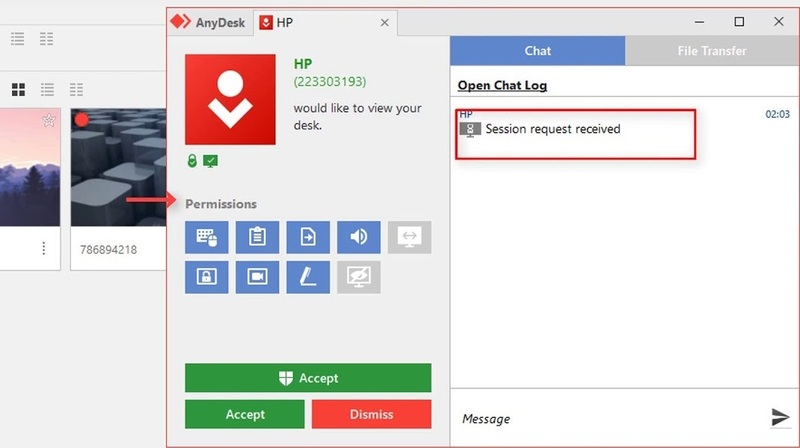Click the privacy mode permission icon

click(359, 277)
